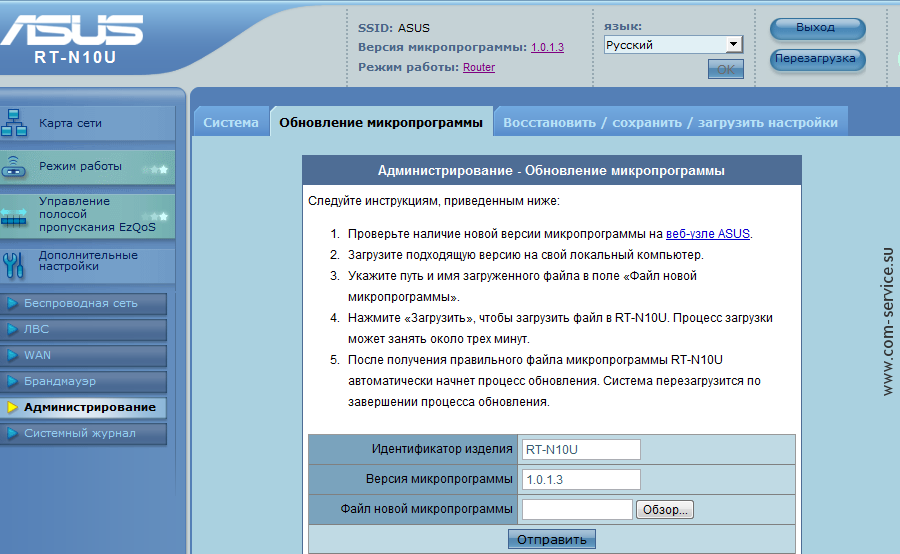Click Следуйте инструкциям, приведенным ниже text
Viewport: 900px width, 554px height.
pos(433,201)
